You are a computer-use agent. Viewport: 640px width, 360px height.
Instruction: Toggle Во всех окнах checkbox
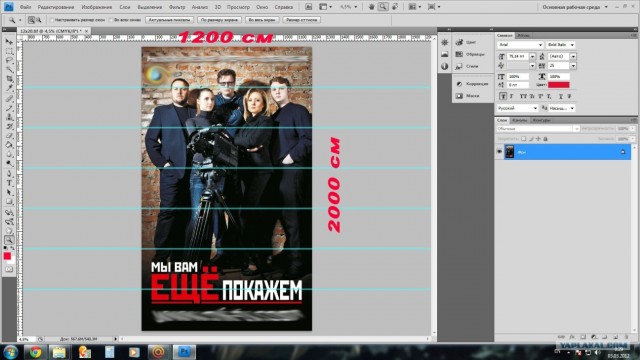click(111, 20)
